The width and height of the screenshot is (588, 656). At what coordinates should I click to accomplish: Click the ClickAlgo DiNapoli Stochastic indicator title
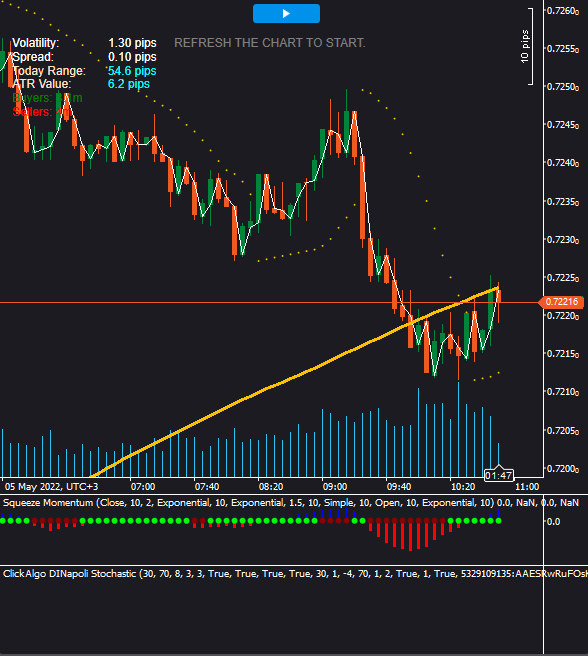[295, 574]
